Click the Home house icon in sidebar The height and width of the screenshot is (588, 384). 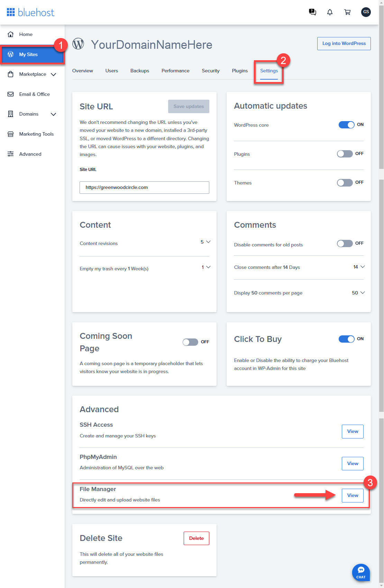tap(11, 34)
